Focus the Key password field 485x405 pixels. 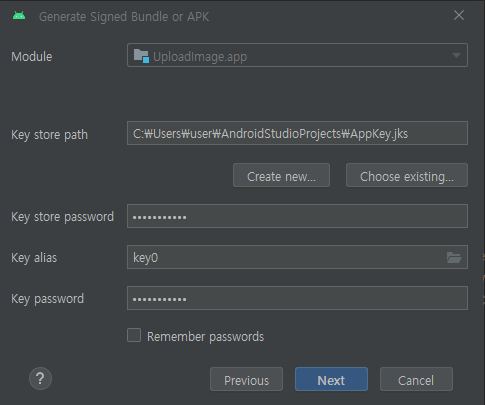[x=297, y=298]
